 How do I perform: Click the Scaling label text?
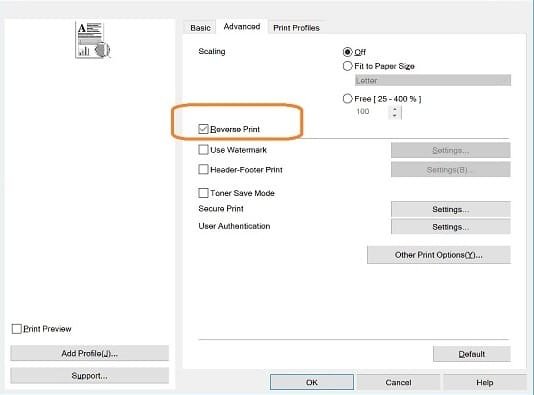pos(212,51)
